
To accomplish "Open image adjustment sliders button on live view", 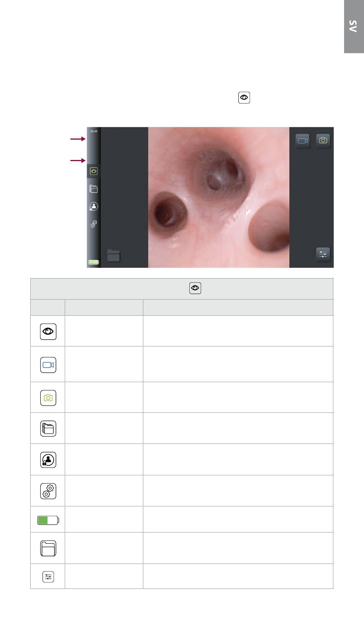I will (x=323, y=254).
